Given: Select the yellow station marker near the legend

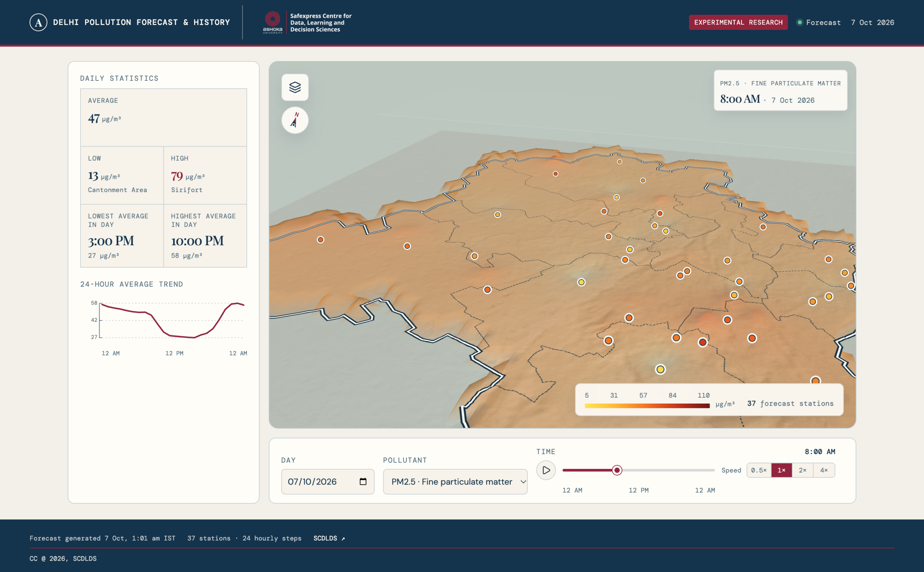Looking at the screenshot, I should point(660,369).
